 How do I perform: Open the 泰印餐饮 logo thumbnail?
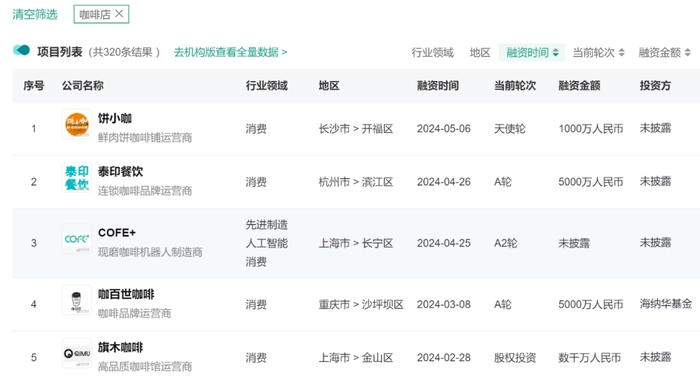click(x=76, y=177)
